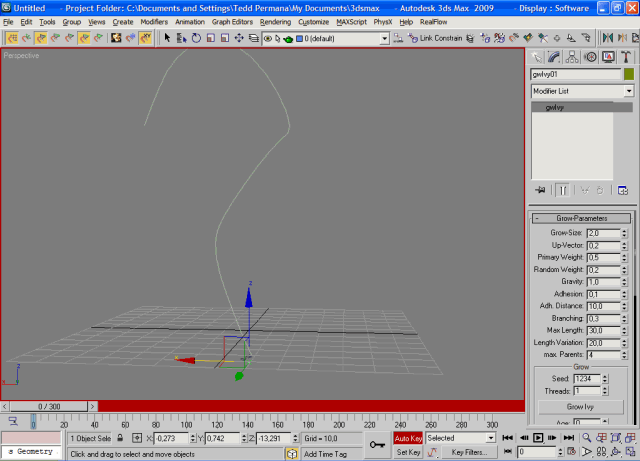
Task: Toggle layer visibility eye icon
Action: coord(268,38)
